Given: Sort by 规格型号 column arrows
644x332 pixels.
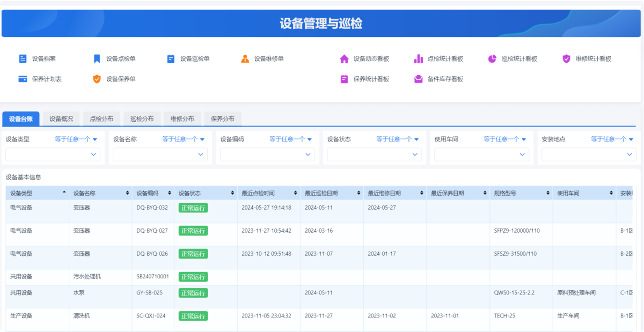Looking at the screenshot, I should [x=548, y=193].
